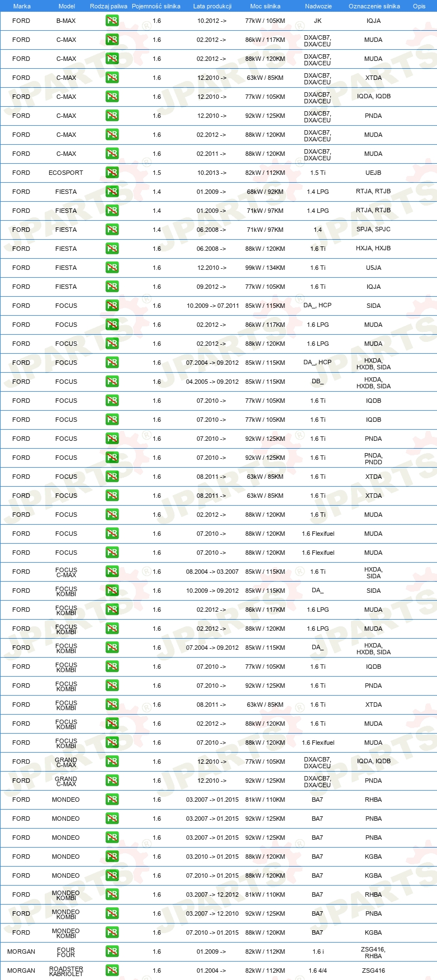
Task: Click fuel icon of FIESTA U5JA row
Action: click(x=112, y=268)
